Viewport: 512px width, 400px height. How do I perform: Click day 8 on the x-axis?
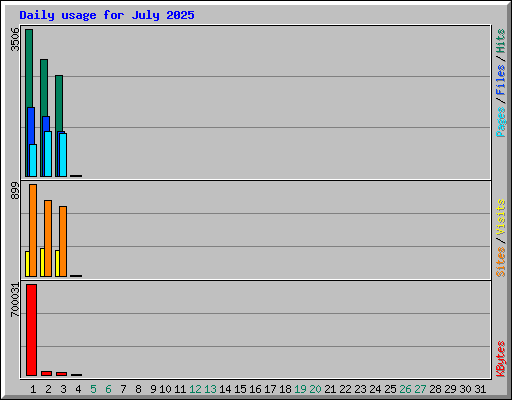tap(138, 389)
